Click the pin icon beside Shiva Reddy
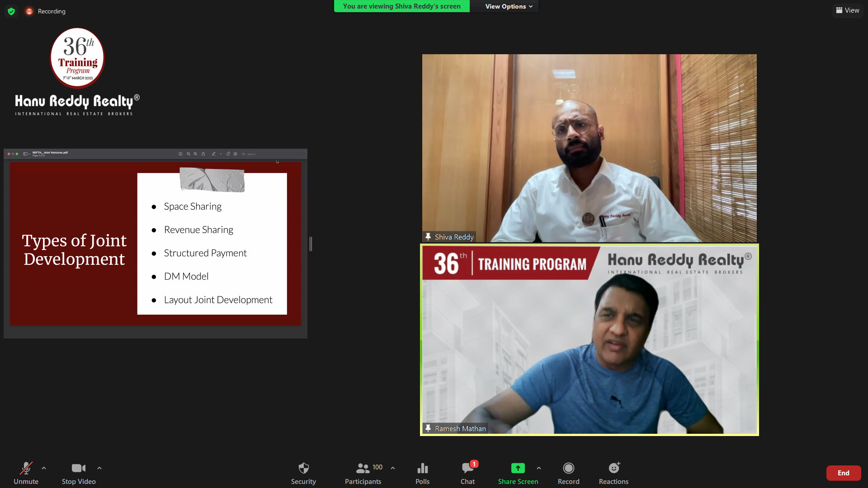The height and width of the screenshot is (488, 868). point(428,237)
